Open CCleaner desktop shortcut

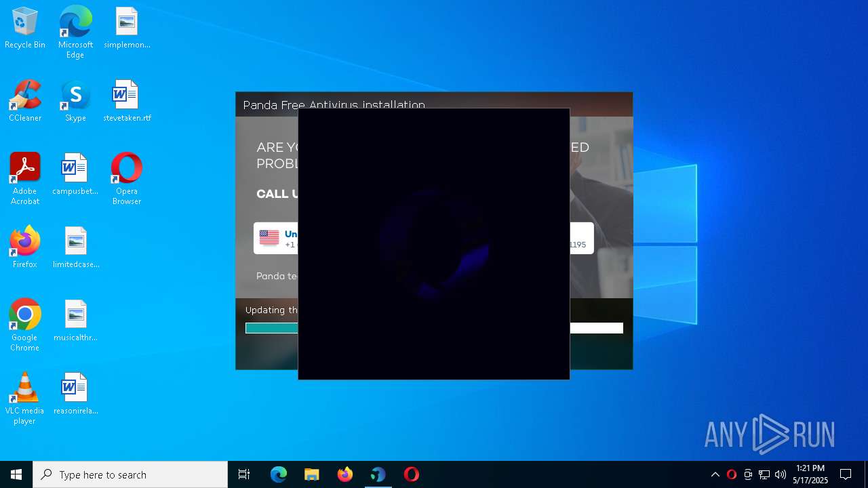tap(25, 102)
